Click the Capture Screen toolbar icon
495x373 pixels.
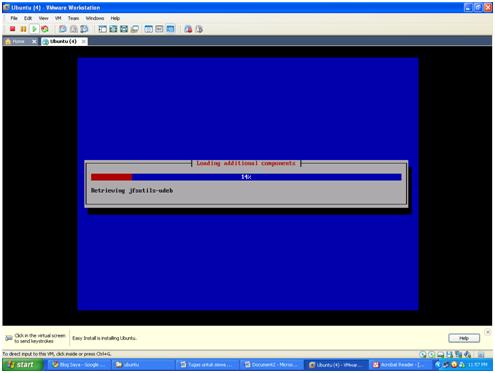[188, 29]
